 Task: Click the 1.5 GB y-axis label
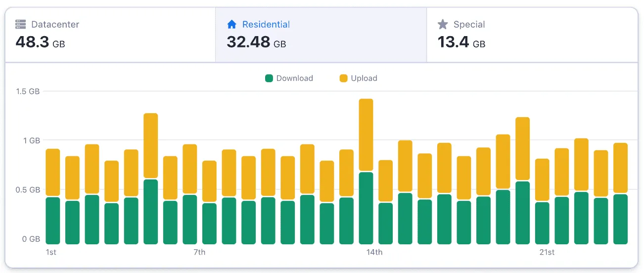click(28, 91)
